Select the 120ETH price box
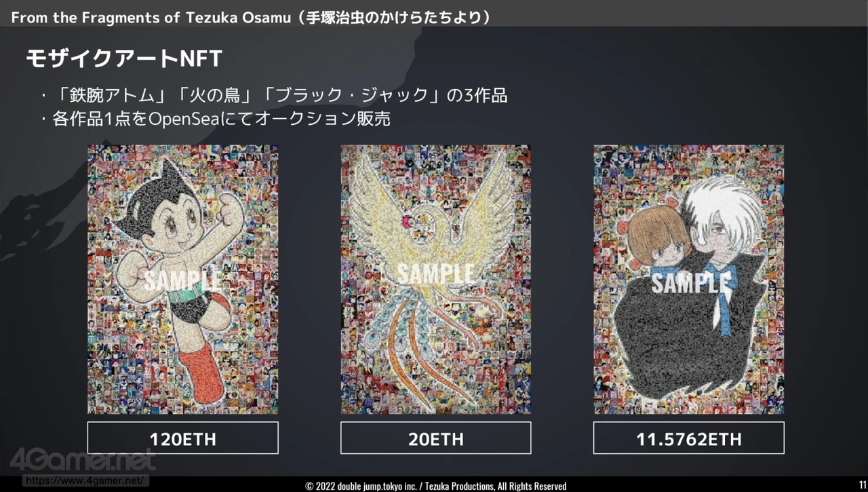 pos(183,438)
